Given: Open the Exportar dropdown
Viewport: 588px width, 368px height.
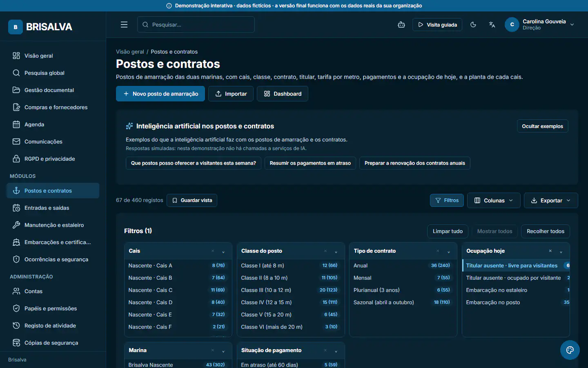Looking at the screenshot, I should (x=551, y=200).
